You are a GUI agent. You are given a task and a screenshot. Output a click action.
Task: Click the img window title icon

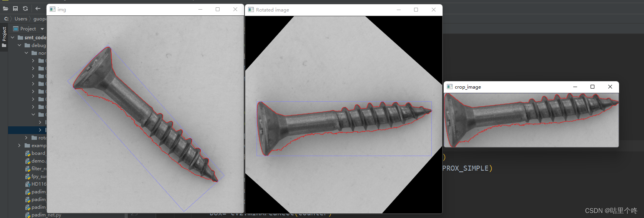click(53, 9)
